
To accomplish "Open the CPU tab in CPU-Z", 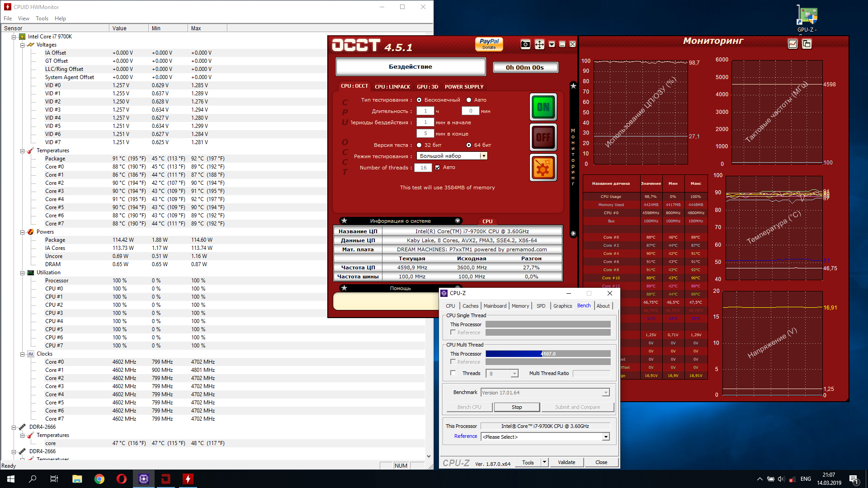I will [x=450, y=306].
